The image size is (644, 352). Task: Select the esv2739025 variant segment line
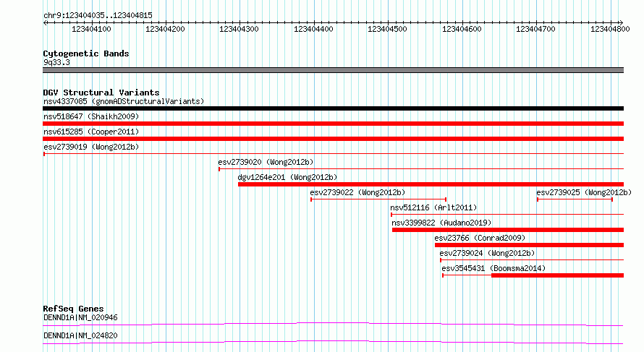[x=575, y=199]
